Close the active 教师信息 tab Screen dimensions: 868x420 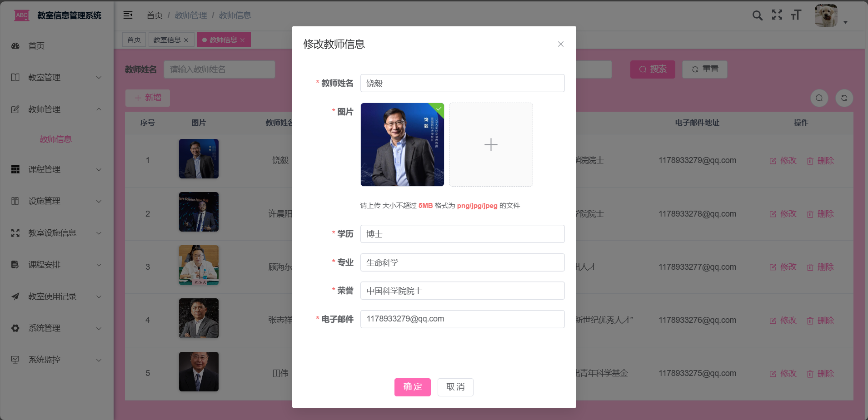(243, 40)
